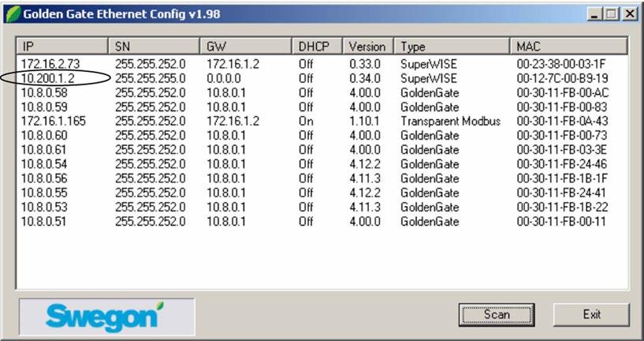Click the Type column header
The height and width of the screenshot is (341, 644).
pos(452,46)
